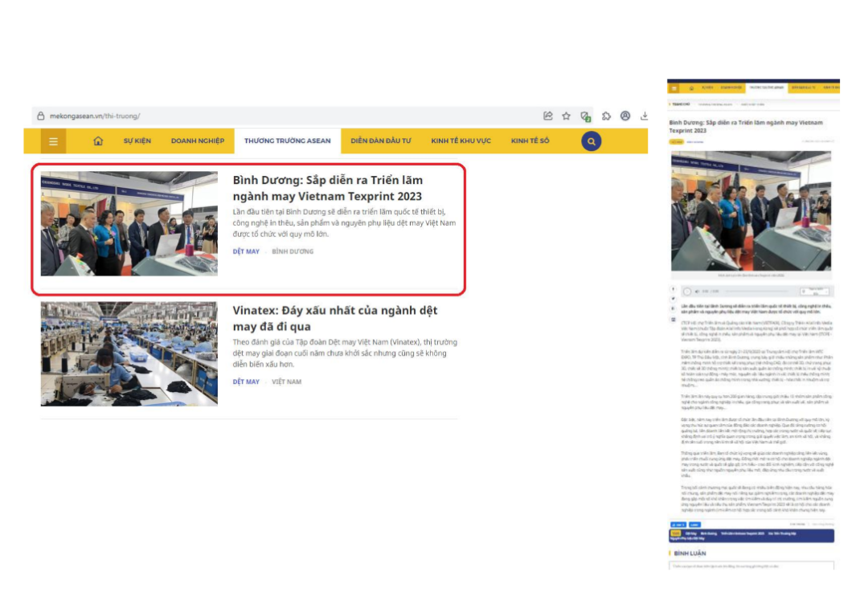Click the home icon in navigation bar

coord(98,141)
